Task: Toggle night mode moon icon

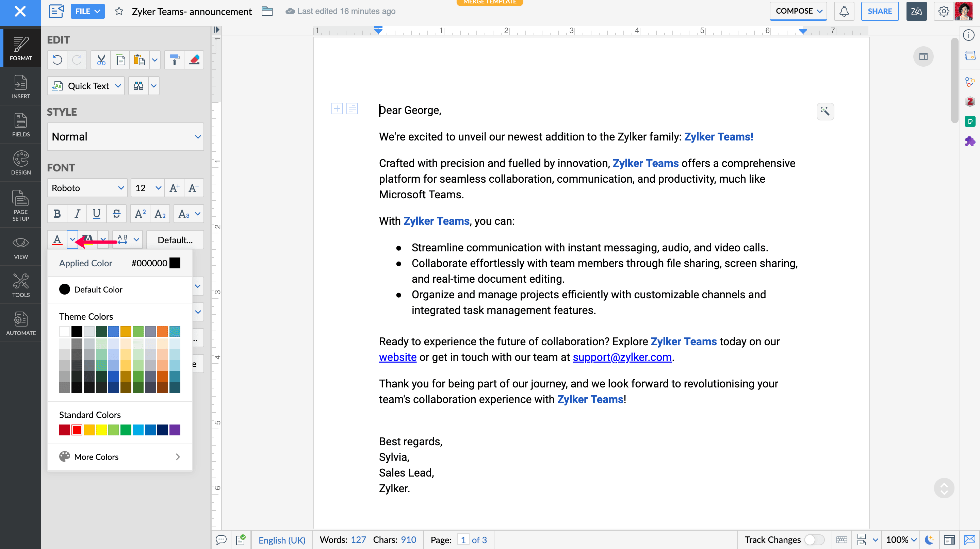Action: [x=929, y=539]
